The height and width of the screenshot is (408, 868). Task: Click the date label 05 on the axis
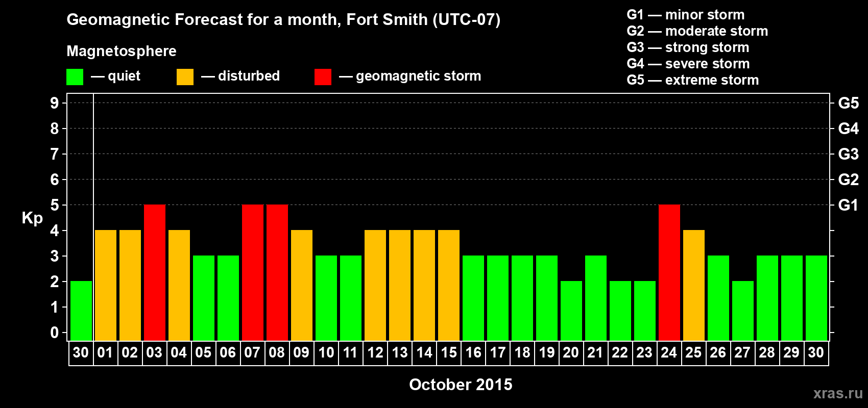tap(203, 352)
